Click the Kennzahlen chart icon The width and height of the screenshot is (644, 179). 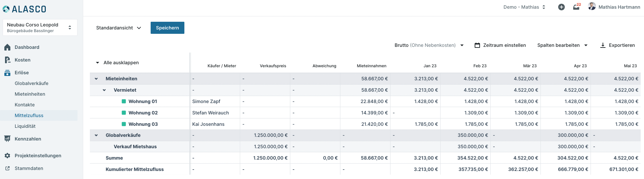tap(7, 139)
